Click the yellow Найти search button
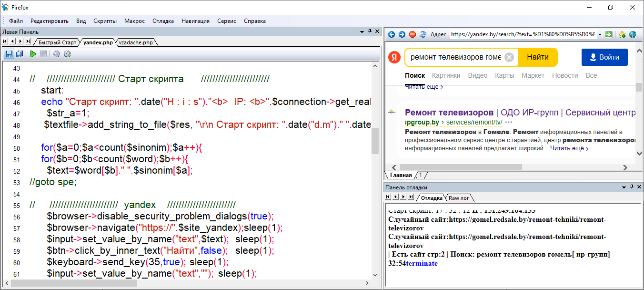Screen dimensions: 644x290 pyautogui.click(x=537, y=57)
